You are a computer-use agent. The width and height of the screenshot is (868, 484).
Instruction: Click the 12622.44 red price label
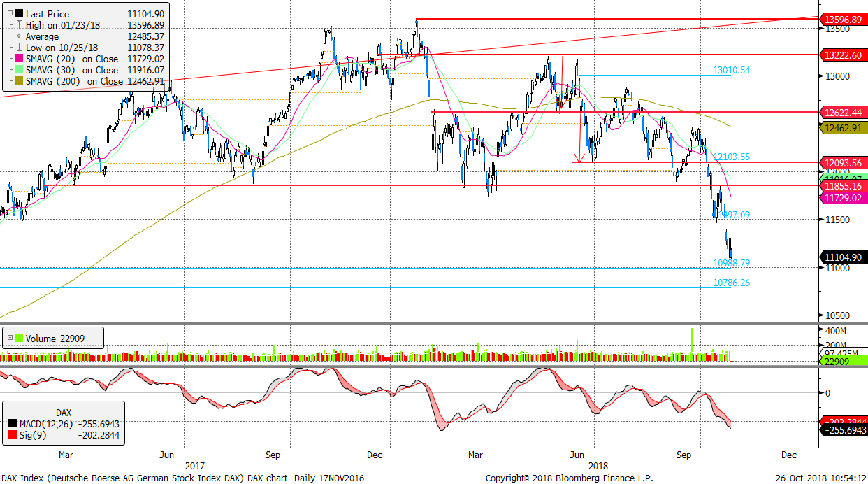844,112
